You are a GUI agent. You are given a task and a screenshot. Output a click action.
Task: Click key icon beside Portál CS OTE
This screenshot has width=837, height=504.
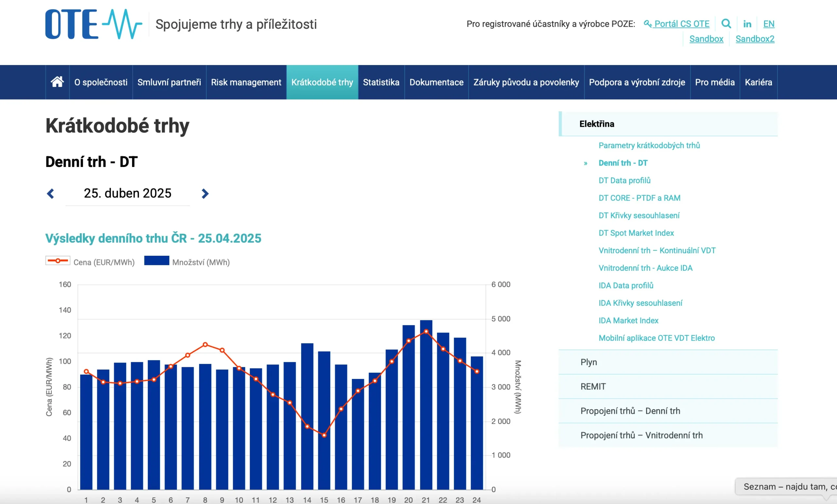point(647,24)
